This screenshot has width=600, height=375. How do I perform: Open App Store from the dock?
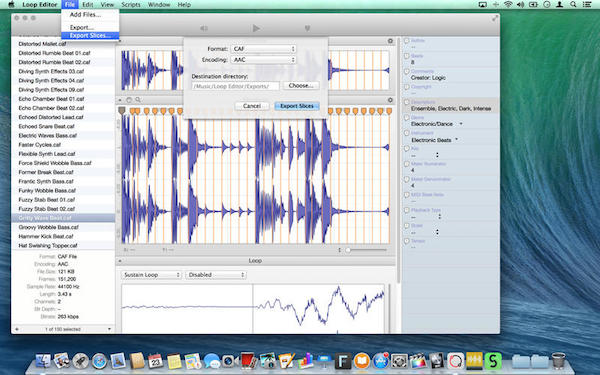coord(380,360)
